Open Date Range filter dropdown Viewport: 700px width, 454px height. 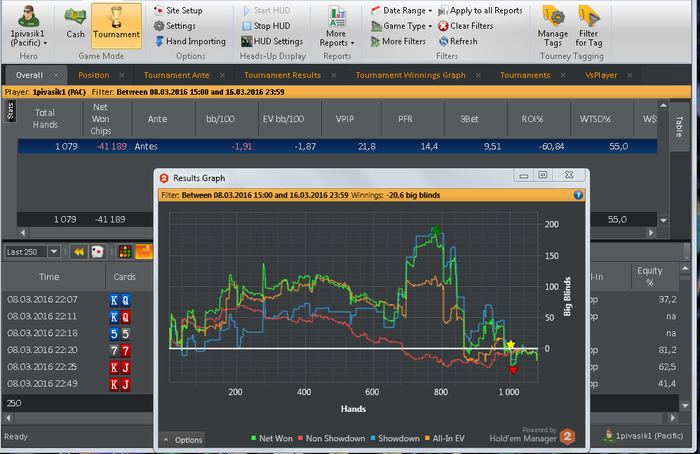(401, 10)
